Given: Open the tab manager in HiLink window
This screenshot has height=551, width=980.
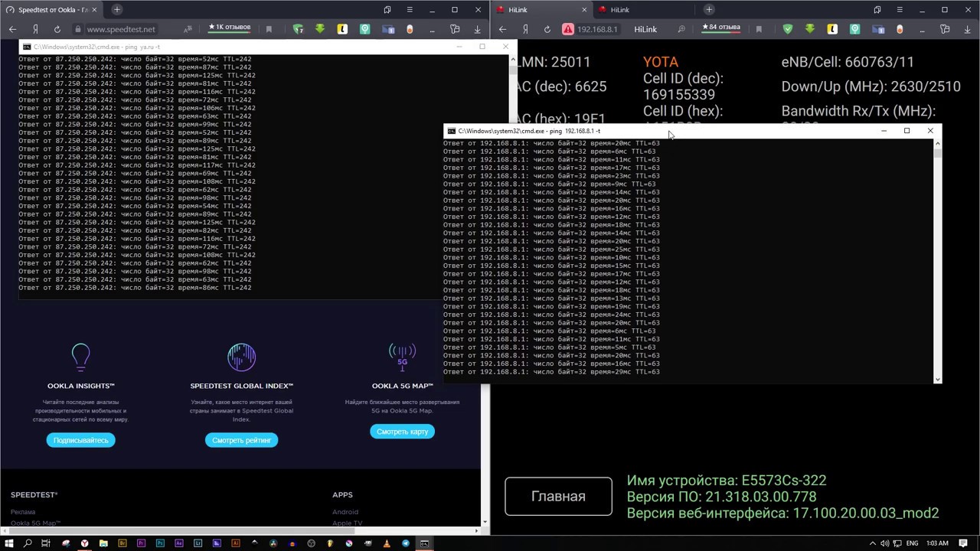Looking at the screenshot, I should click(877, 9).
